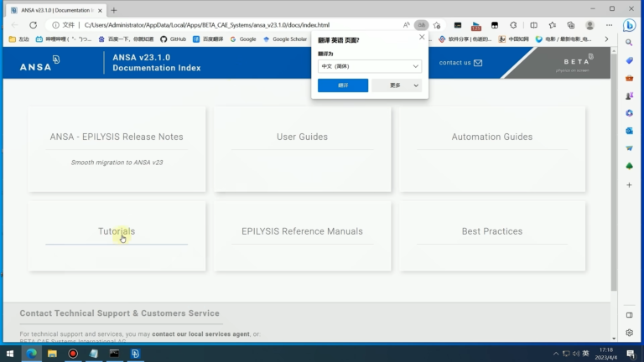Open the target language dropdown 中文 (简体)

click(370, 66)
